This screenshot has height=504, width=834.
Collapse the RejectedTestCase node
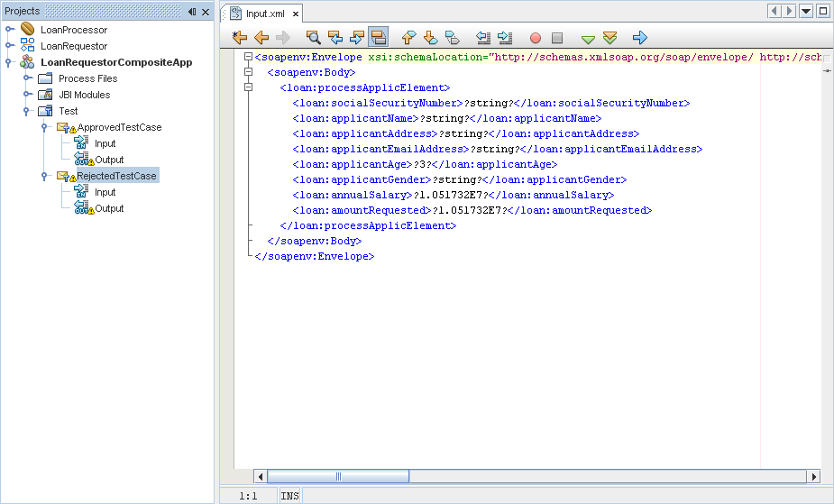coord(44,176)
